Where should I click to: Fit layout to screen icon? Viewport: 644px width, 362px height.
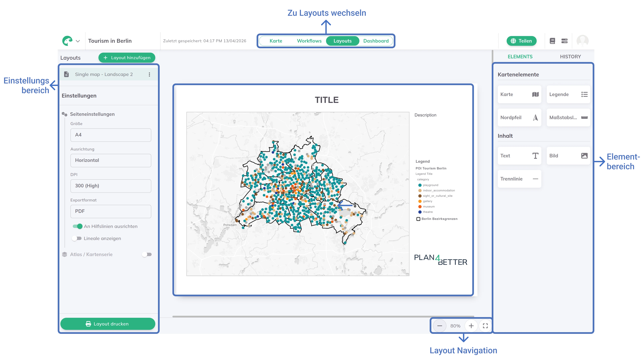485,326
